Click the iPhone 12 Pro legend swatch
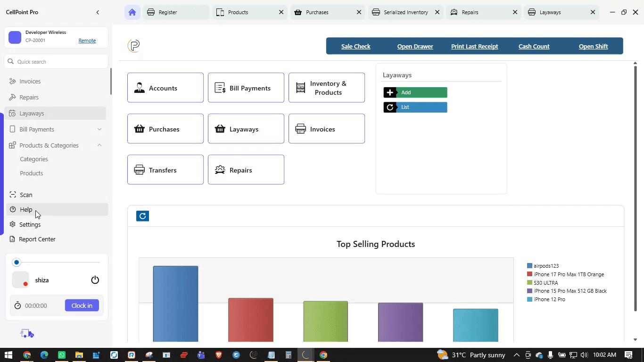Image resolution: width=644 pixels, height=362 pixels. tap(529, 299)
